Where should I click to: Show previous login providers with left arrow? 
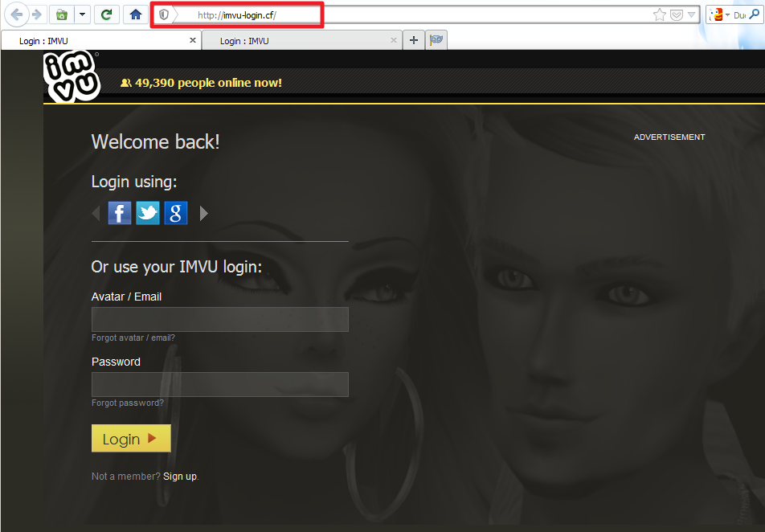[x=96, y=213]
